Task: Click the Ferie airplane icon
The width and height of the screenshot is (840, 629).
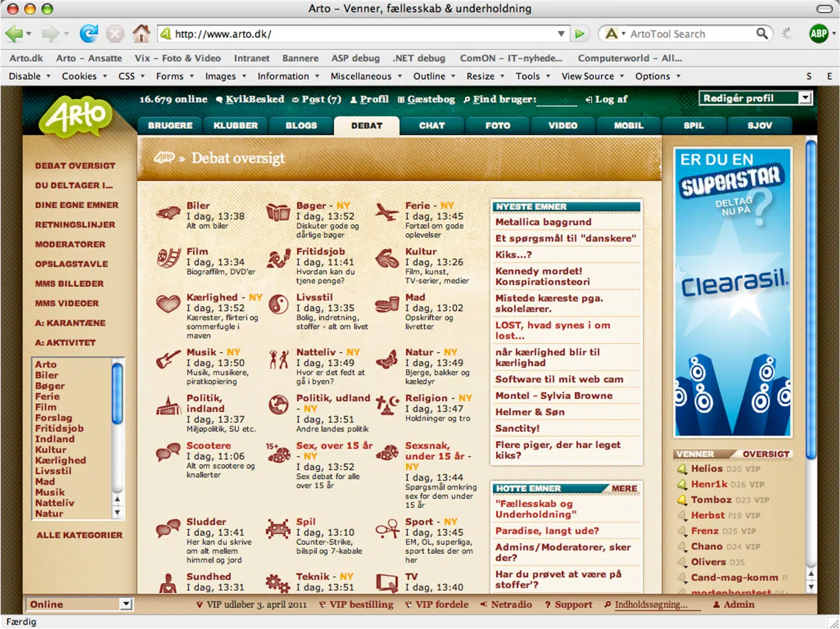Action: 387,212
